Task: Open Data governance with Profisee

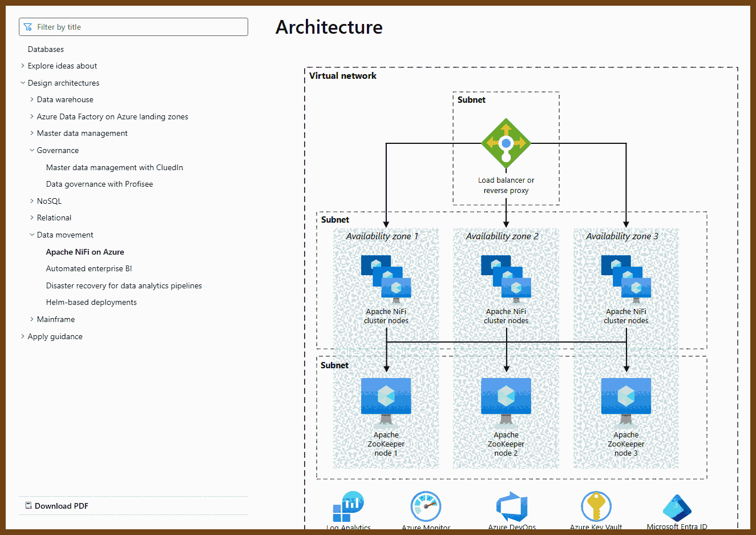Action: point(99,184)
